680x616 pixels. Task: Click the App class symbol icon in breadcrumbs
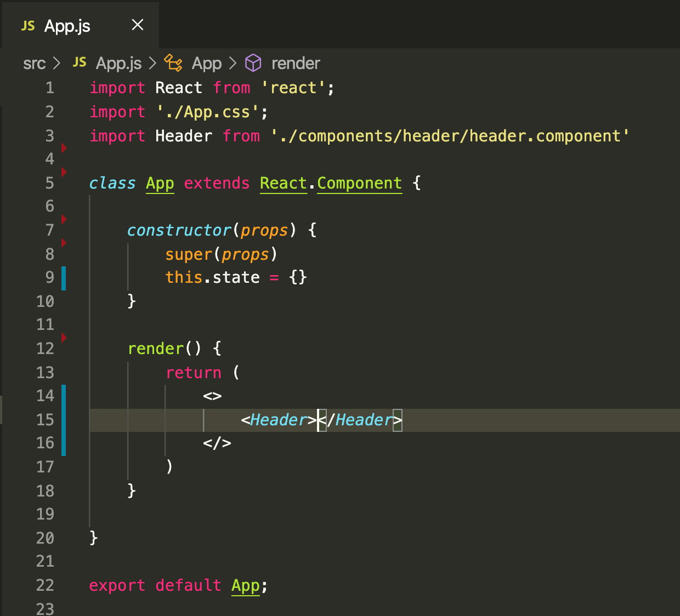[173, 62]
